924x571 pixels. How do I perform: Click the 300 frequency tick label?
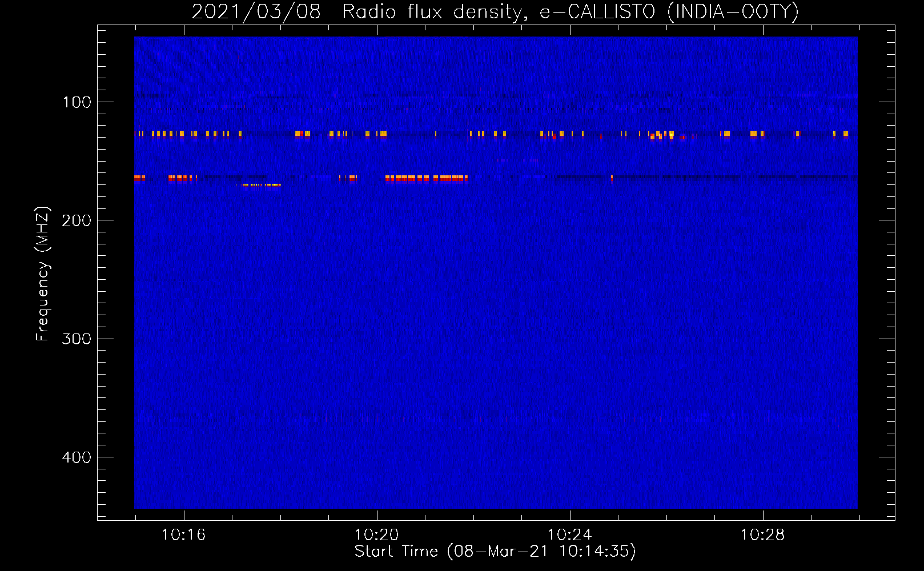(77, 339)
